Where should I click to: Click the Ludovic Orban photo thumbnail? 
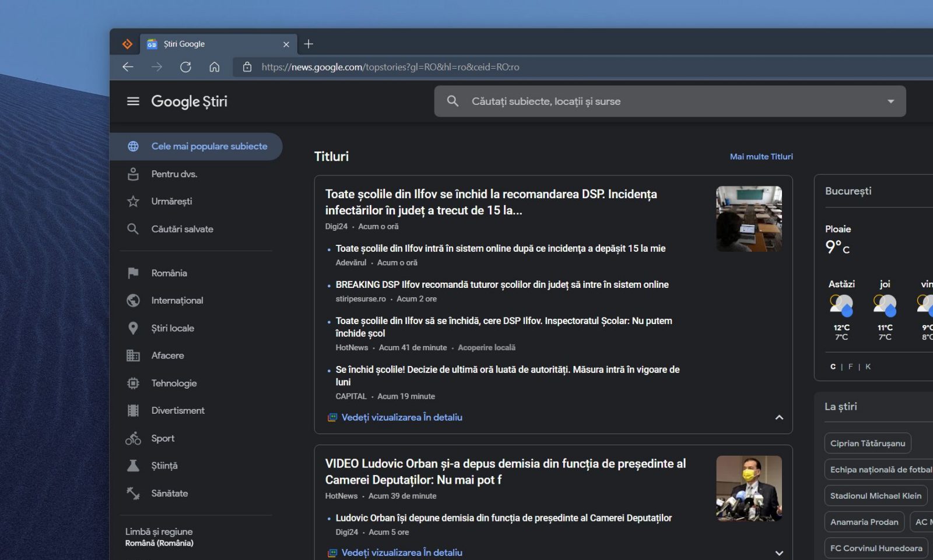pyautogui.click(x=749, y=488)
